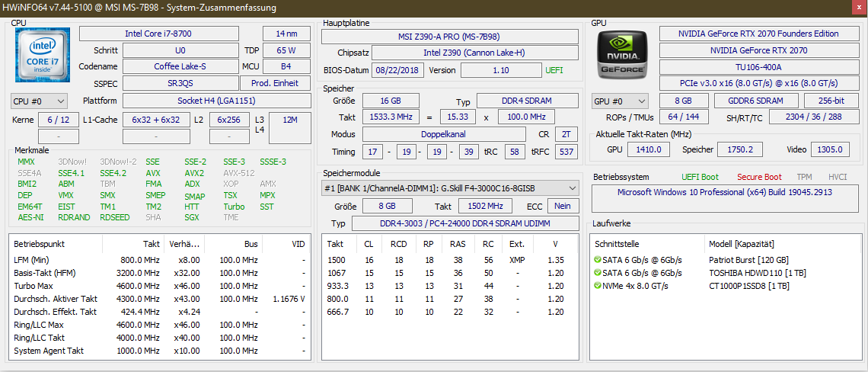Click the MSI Z390-A PRO mainboard field
This screenshot has height=372, width=868.
(x=449, y=37)
